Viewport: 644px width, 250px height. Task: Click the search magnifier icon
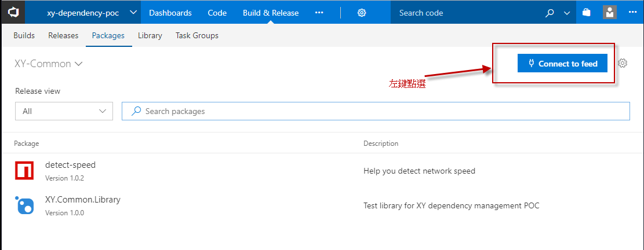(550, 13)
